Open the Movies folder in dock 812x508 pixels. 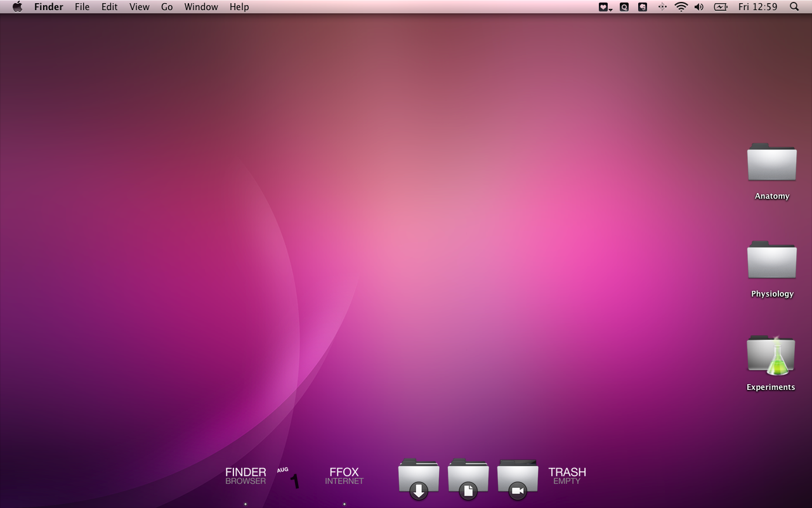518,479
